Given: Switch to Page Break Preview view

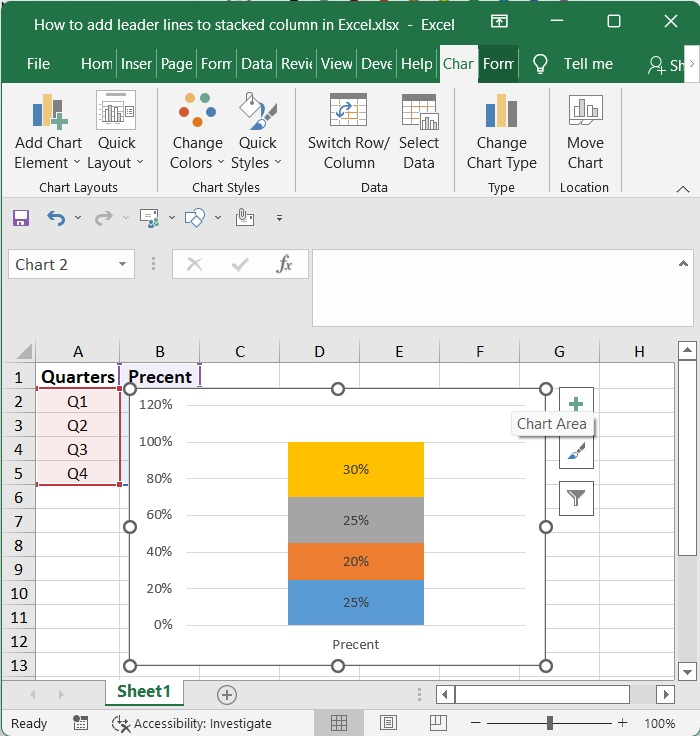Looking at the screenshot, I should (438, 723).
